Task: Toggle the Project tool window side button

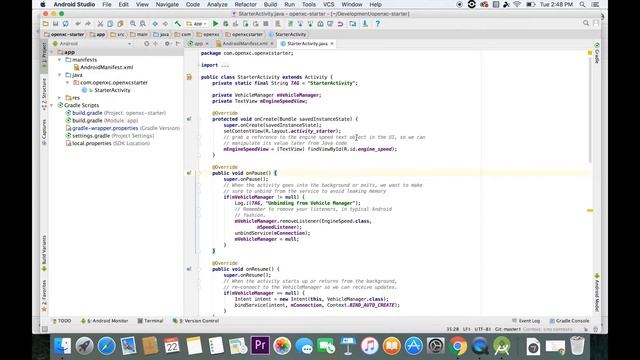Action: 44,56
